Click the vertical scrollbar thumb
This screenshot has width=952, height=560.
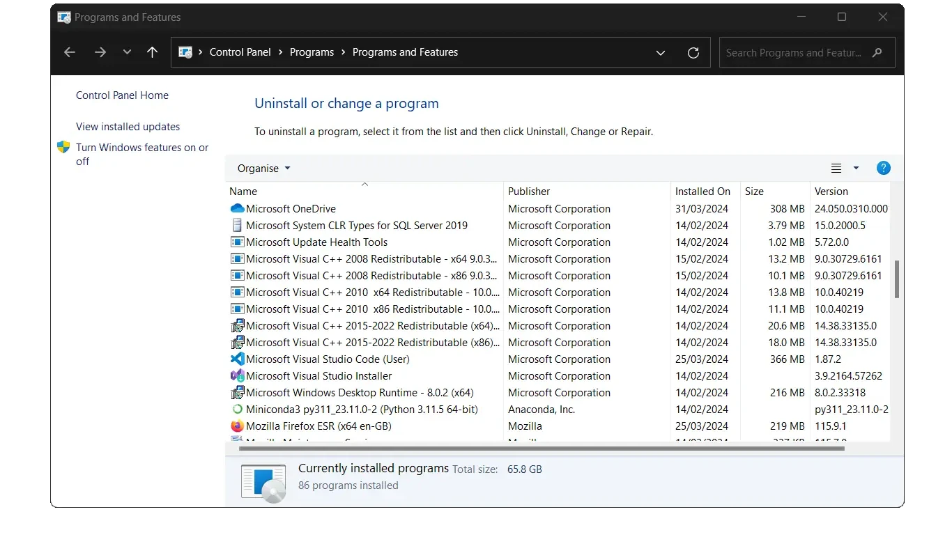[x=897, y=279]
